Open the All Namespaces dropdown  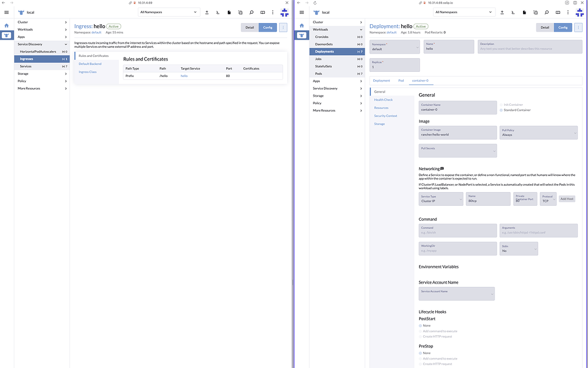(x=168, y=11)
